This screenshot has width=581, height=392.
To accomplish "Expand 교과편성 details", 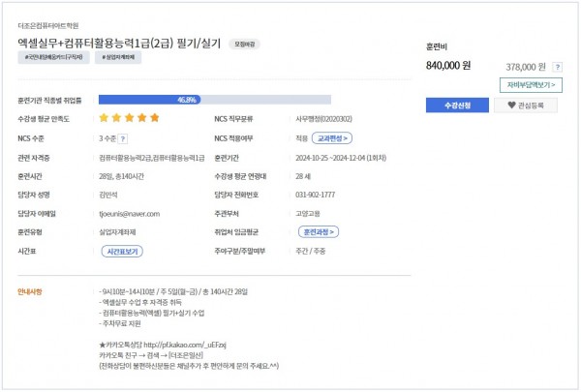I will tap(332, 138).
